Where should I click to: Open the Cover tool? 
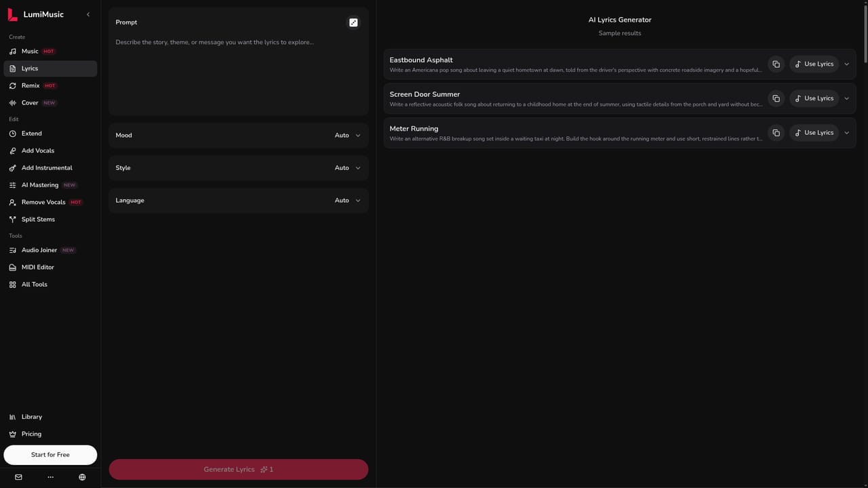(x=50, y=103)
